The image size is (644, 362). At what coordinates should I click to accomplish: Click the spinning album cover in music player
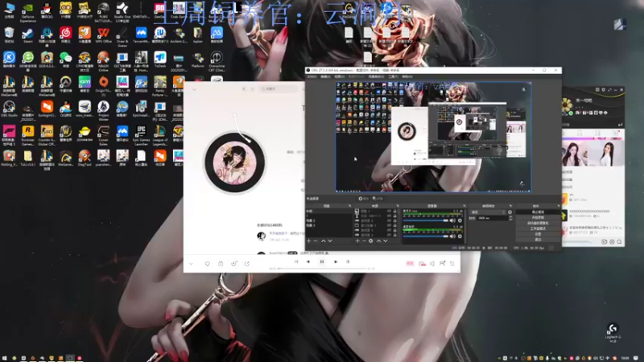[x=234, y=162]
